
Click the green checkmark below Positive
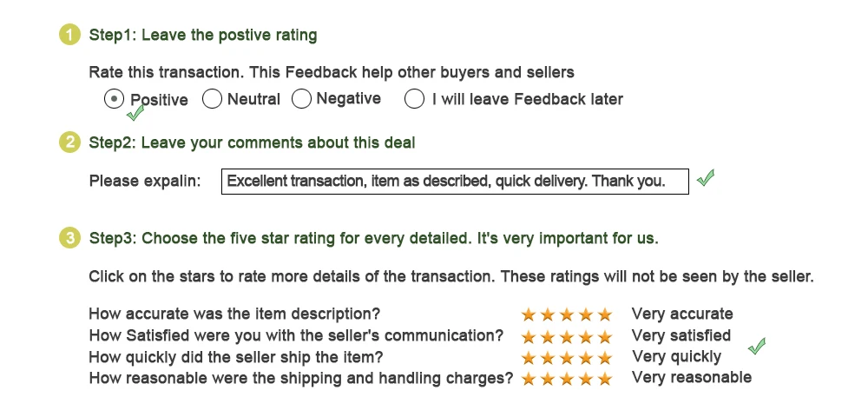point(135,112)
